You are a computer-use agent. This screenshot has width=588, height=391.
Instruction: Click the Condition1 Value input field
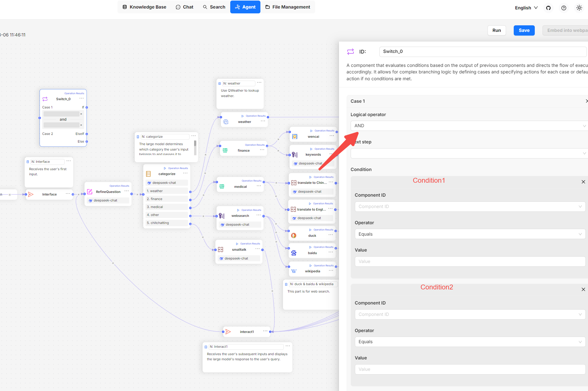(x=470, y=262)
